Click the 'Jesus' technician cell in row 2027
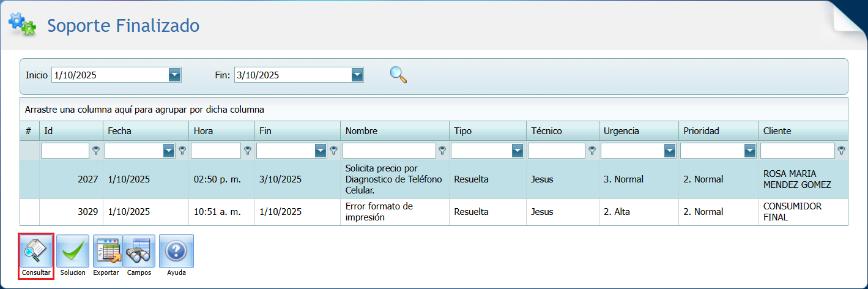 (x=562, y=179)
